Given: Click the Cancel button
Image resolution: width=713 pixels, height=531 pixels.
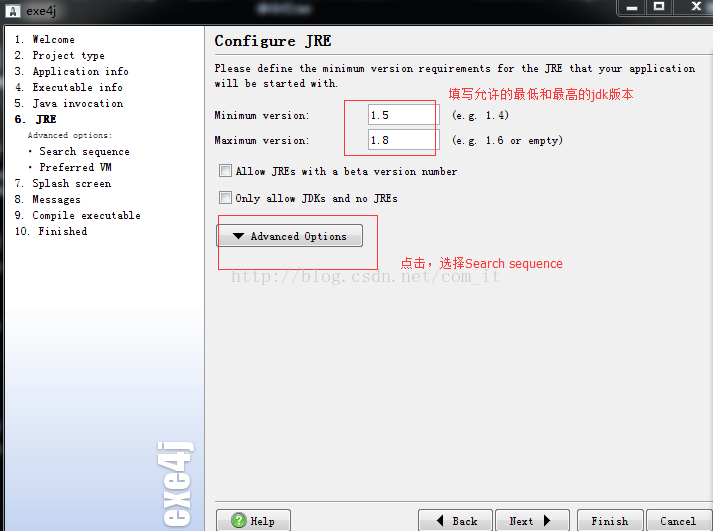Looking at the screenshot, I should [x=677, y=521].
